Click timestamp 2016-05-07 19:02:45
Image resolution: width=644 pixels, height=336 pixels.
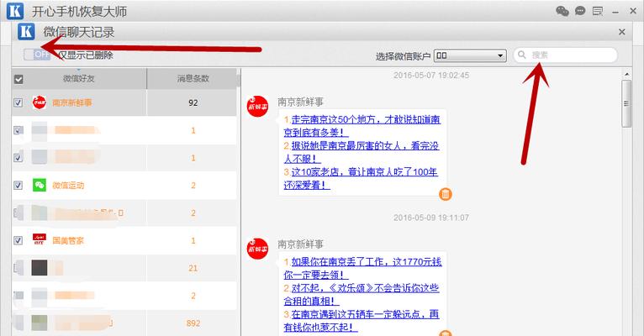tap(430, 76)
